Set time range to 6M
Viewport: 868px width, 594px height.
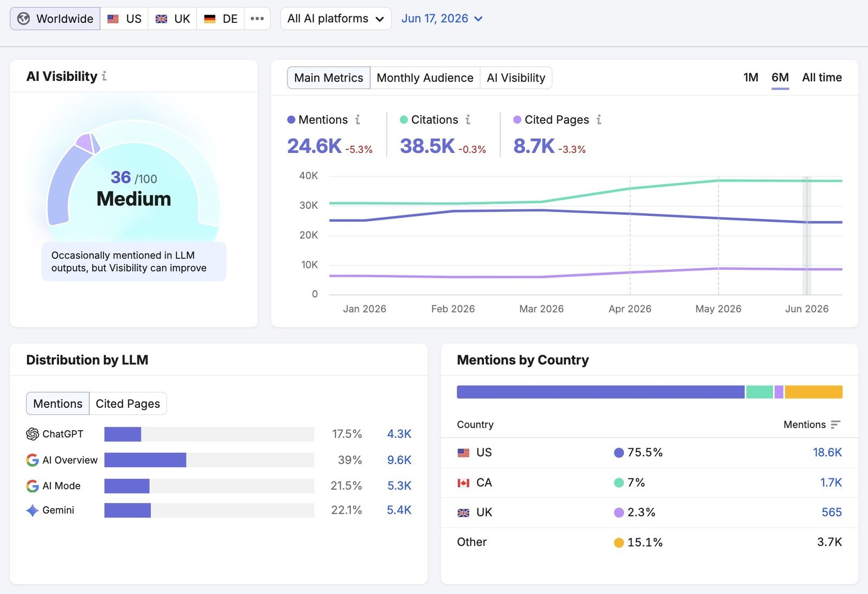click(x=780, y=78)
